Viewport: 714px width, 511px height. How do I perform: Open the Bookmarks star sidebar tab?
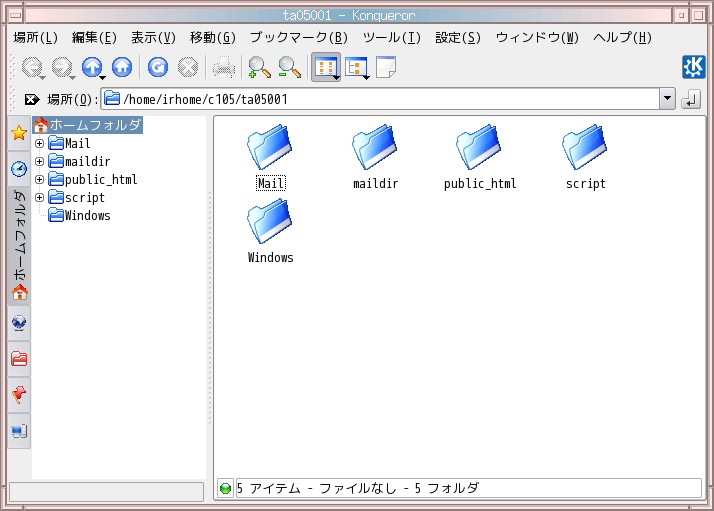tap(19, 133)
